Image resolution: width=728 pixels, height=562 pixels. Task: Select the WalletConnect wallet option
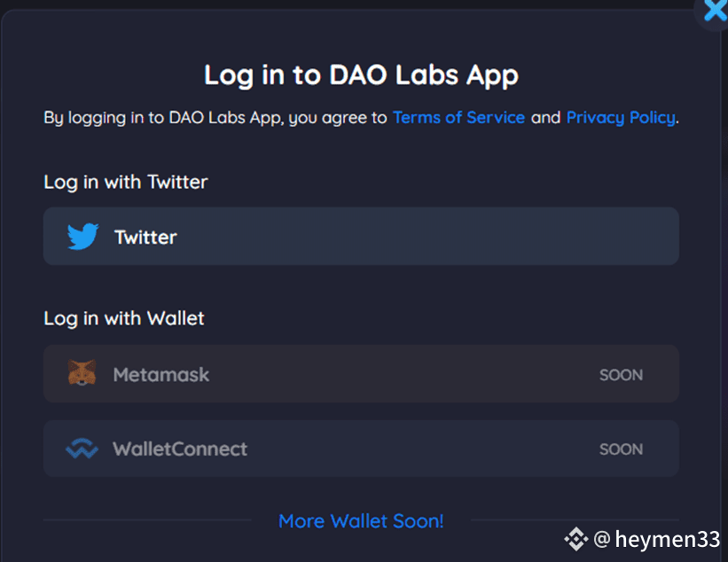pyautogui.click(x=361, y=449)
